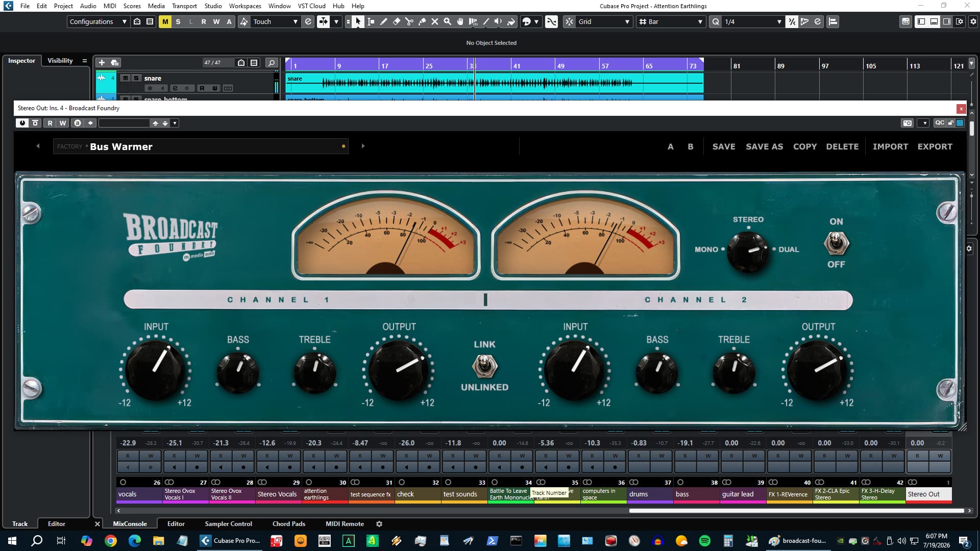This screenshot has width=980, height=551.
Task: Click the SAVE preset button
Action: tap(724, 146)
